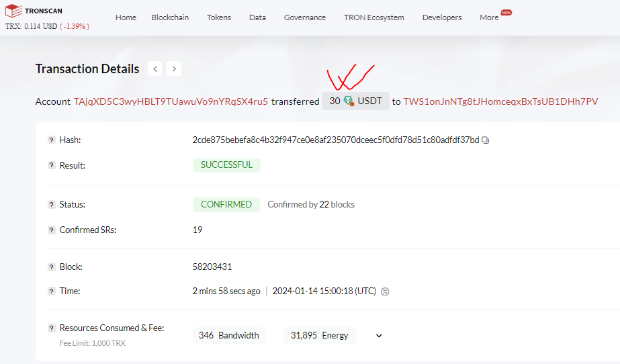Click the Transaction Details heading
Screen dimensions: 620x364
[87, 69]
